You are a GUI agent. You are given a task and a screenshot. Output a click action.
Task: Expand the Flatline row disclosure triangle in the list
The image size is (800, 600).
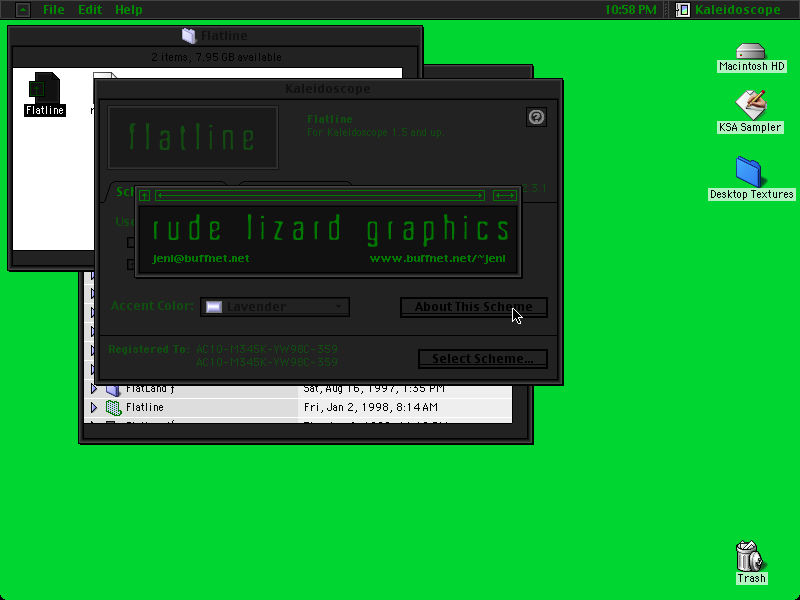tap(94, 408)
